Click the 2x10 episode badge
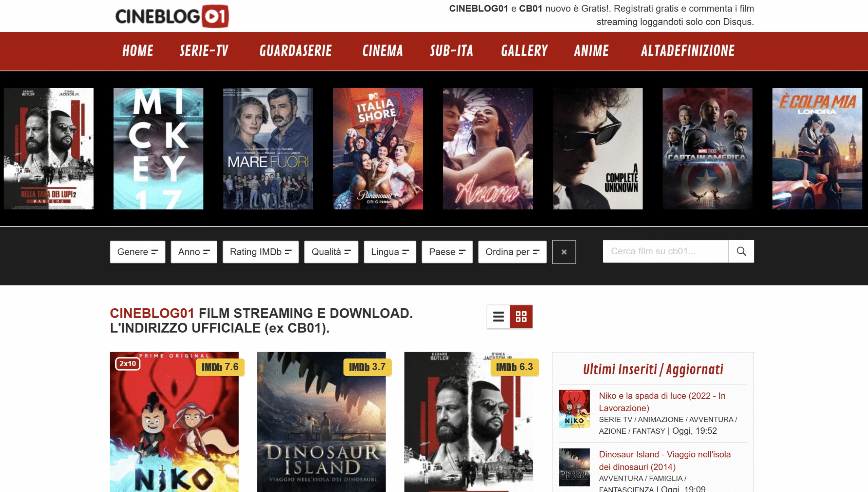 [x=128, y=363]
